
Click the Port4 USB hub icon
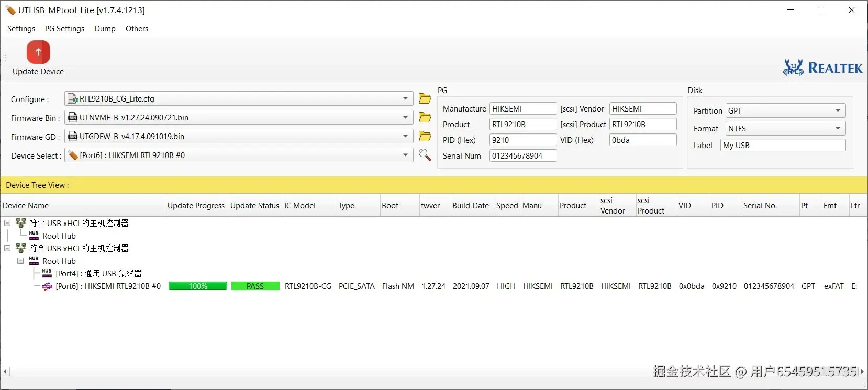(x=47, y=273)
